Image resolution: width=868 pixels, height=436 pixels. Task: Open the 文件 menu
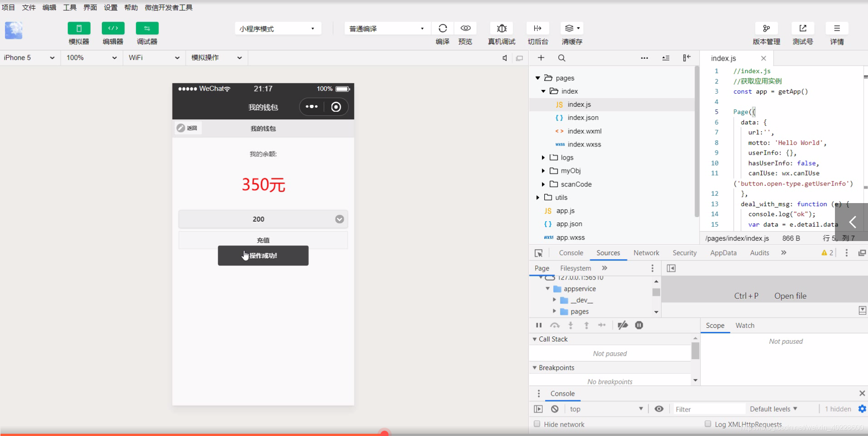[x=29, y=7]
